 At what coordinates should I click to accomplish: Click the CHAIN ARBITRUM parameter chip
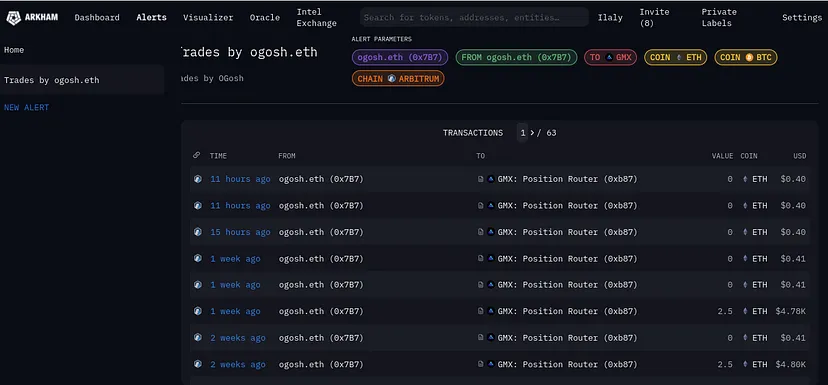click(x=398, y=78)
